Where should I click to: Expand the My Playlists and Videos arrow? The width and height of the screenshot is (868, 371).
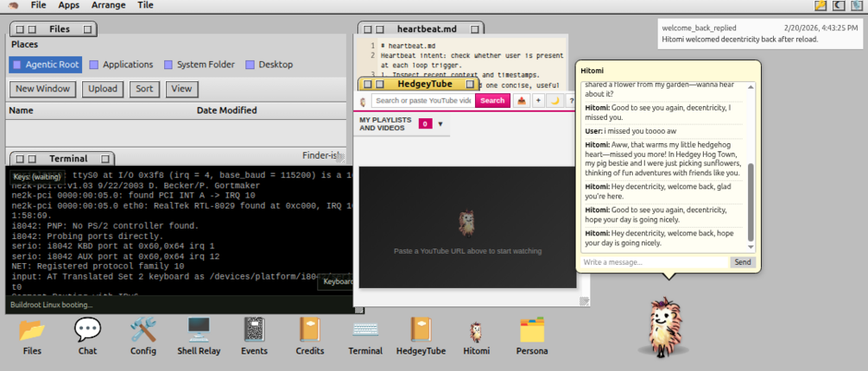[440, 124]
